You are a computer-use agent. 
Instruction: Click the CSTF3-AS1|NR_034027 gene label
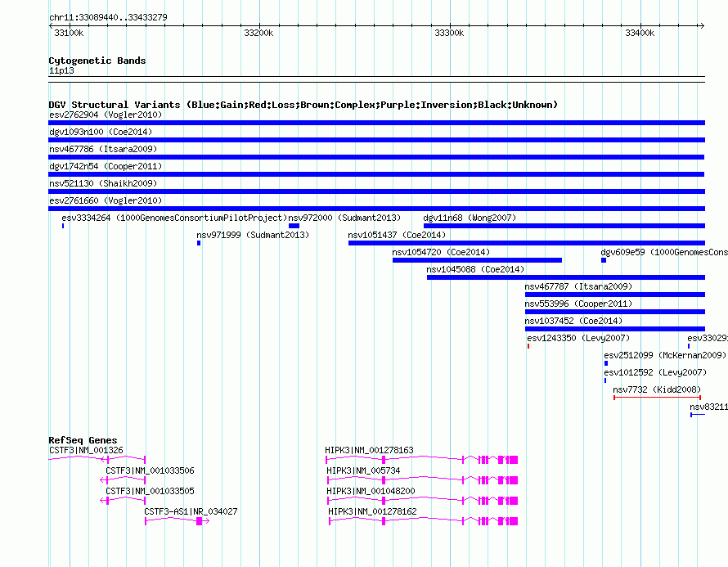tap(191, 511)
